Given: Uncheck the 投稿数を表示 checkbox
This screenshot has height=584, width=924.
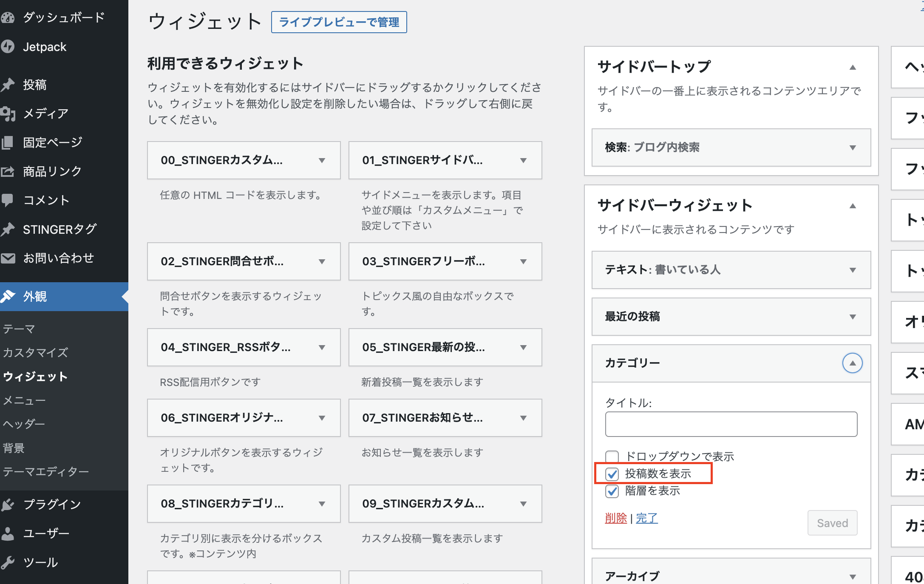Looking at the screenshot, I should click(x=612, y=474).
